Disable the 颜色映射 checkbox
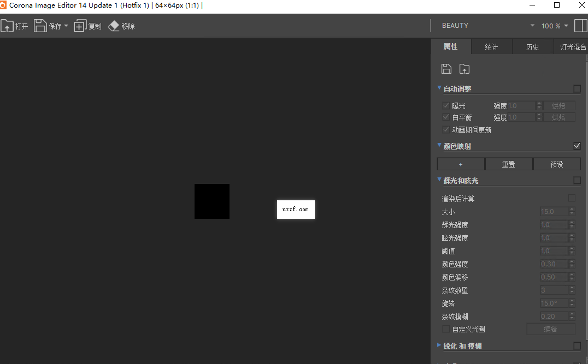 pos(577,146)
